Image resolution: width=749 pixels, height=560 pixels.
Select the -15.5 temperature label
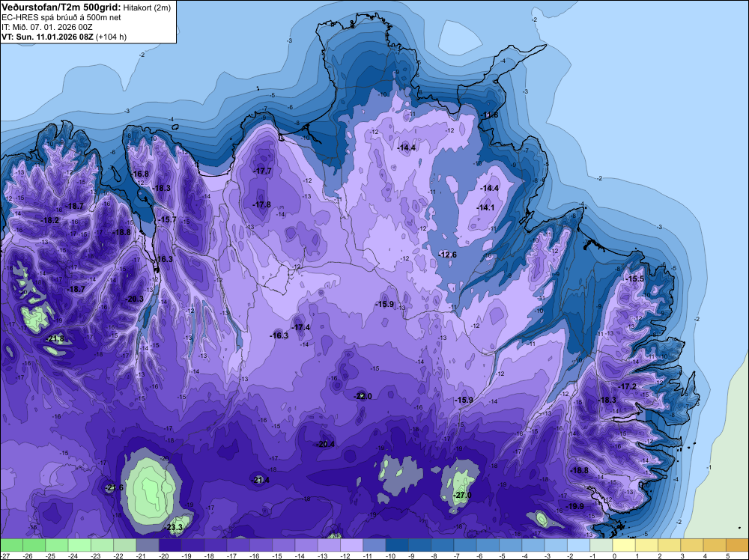point(635,279)
